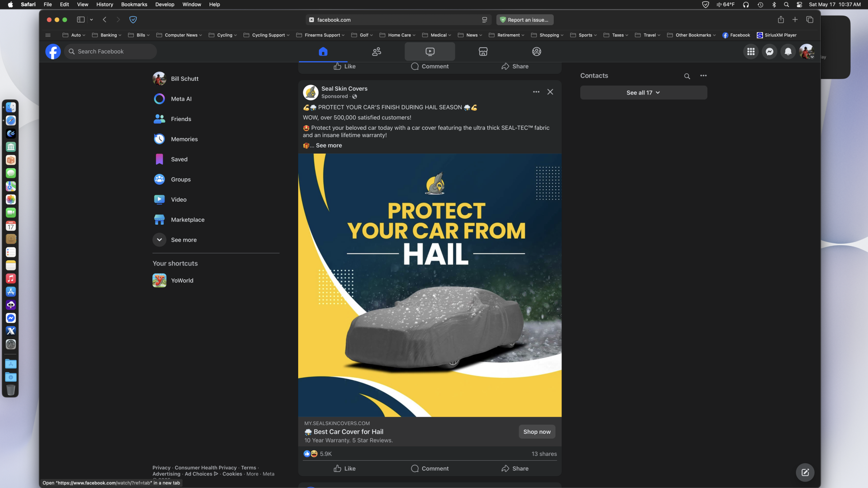Open the Bookmarks menu
The height and width of the screenshot is (488, 868).
click(x=134, y=4)
